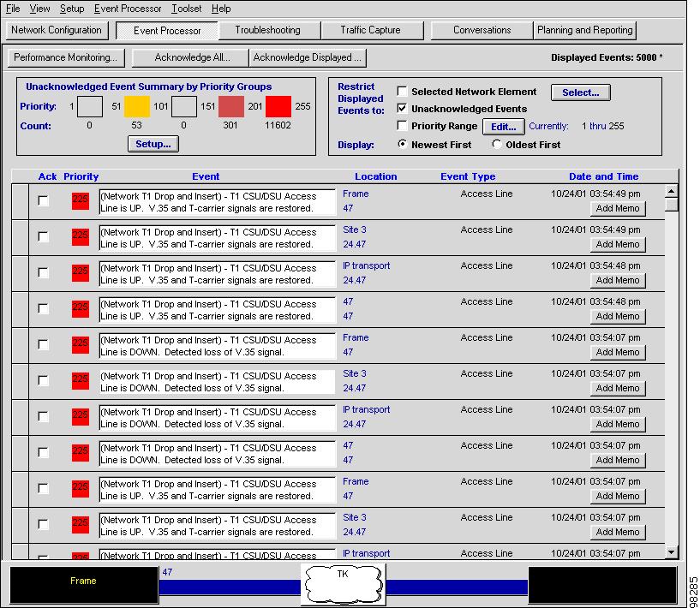Click Acknowledge All button
Image resolution: width=700 pixels, height=608 pixels.
(x=190, y=57)
